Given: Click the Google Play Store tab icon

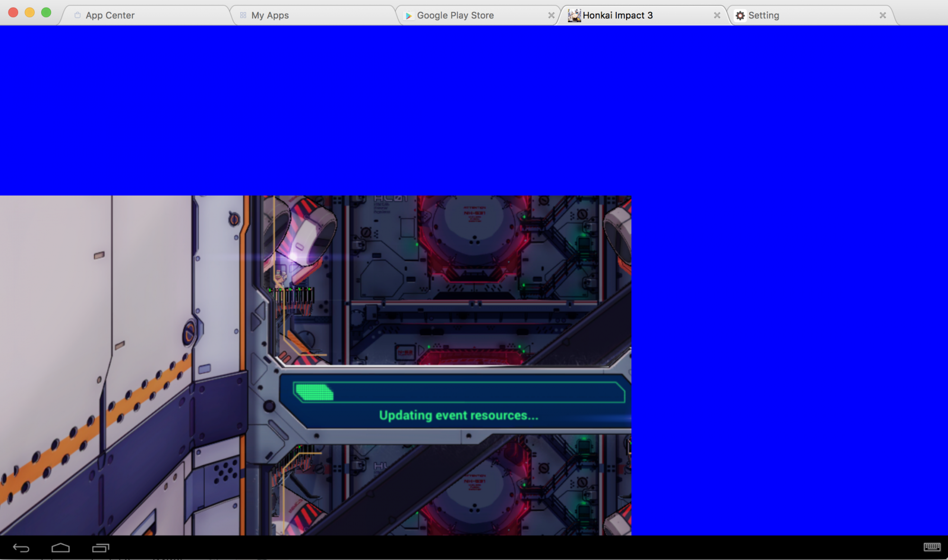Looking at the screenshot, I should pyautogui.click(x=409, y=16).
